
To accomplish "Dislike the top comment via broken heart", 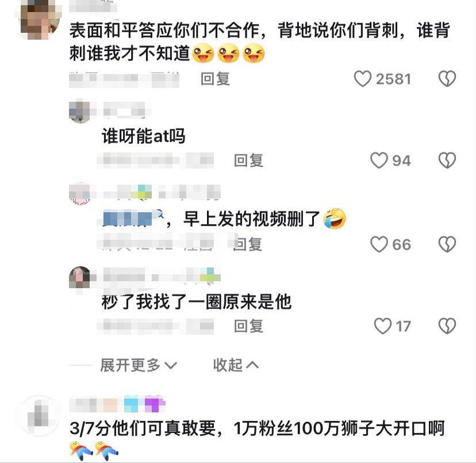I will click(447, 79).
